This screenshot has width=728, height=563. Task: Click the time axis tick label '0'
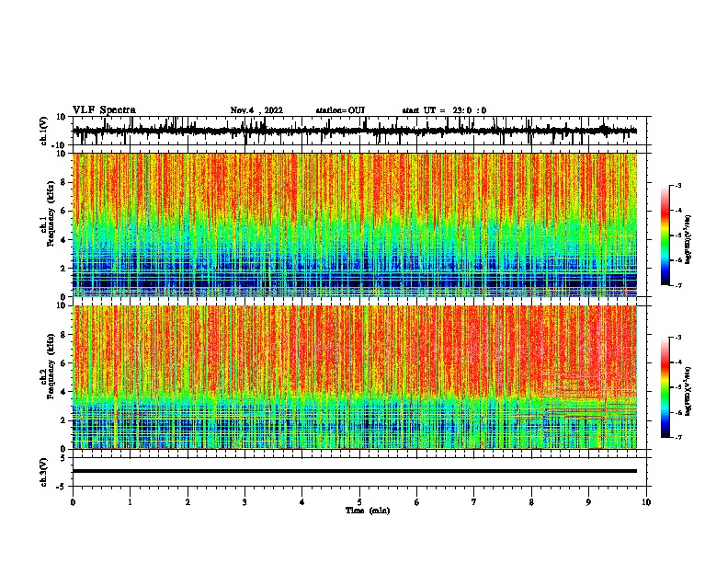(x=73, y=502)
